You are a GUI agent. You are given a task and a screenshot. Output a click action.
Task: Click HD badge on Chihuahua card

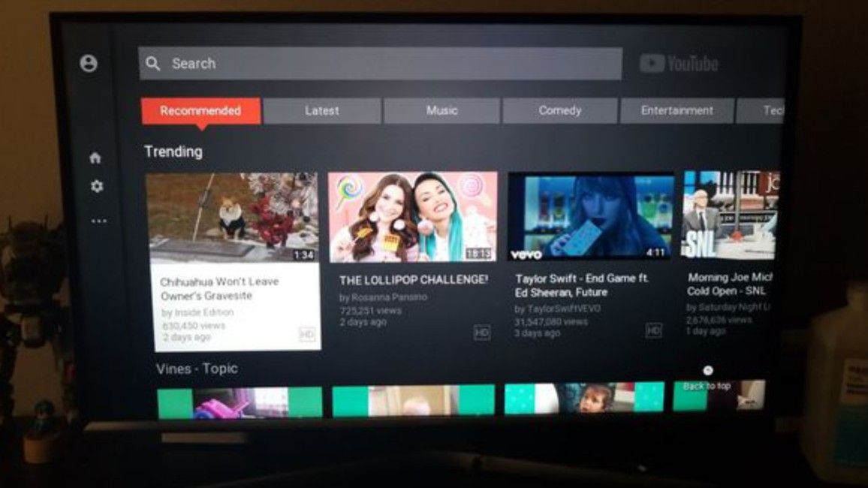point(307,334)
